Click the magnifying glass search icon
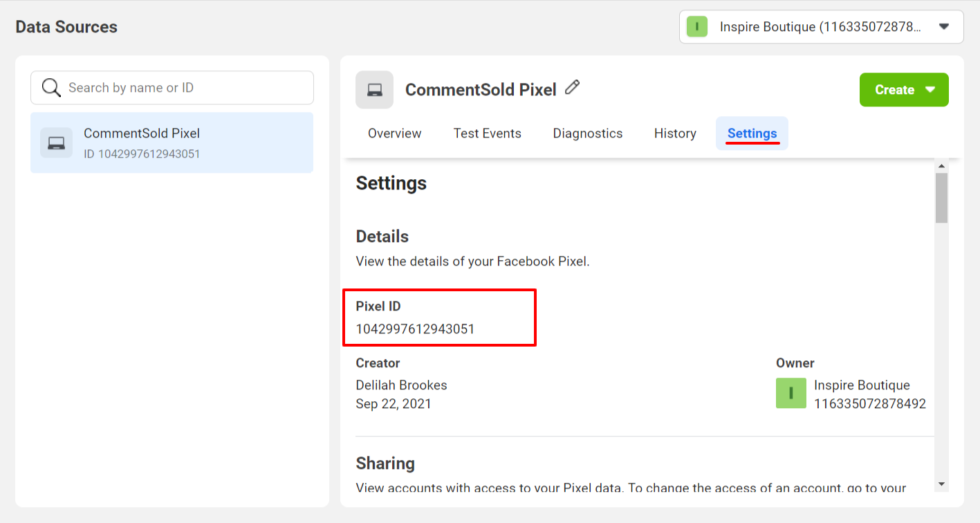Screen dimensions: 980x523 (x=51, y=88)
